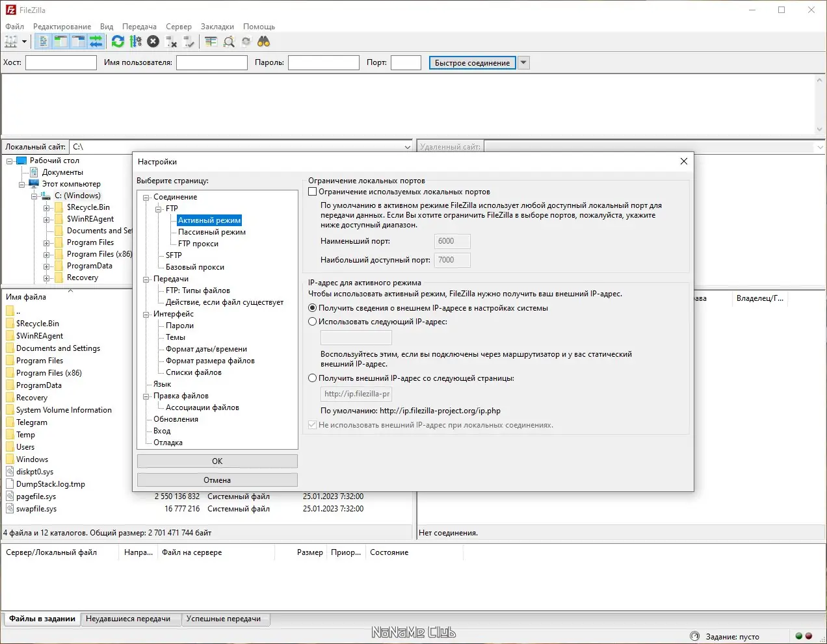Open the Локальный сайт path dropdown

click(408, 147)
